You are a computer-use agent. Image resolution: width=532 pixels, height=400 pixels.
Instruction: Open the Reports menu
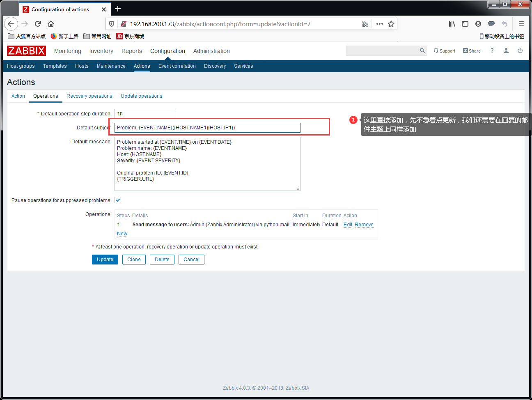(132, 51)
